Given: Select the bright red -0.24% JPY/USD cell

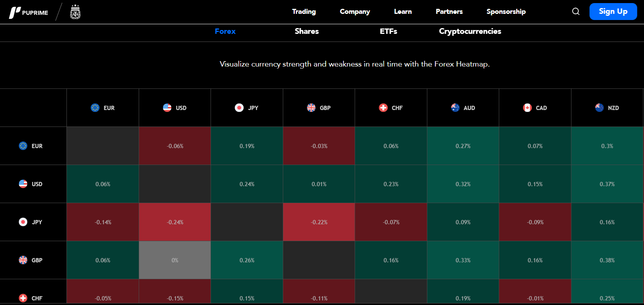Looking at the screenshot, I should click(175, 222).
